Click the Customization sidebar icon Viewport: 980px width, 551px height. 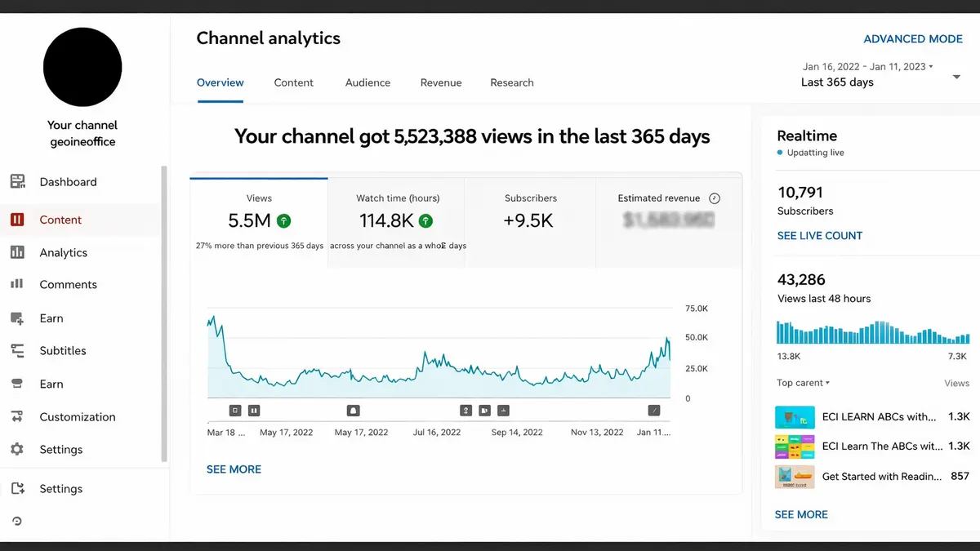[x=17, y=416]
